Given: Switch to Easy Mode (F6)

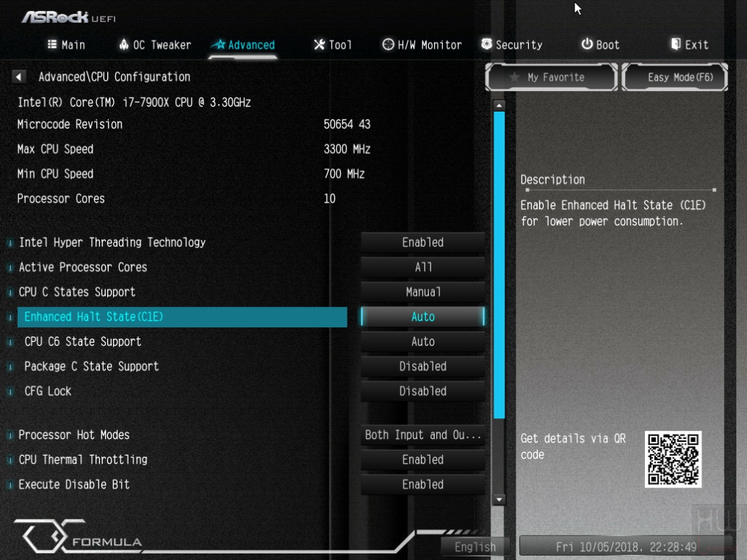Looking at the screenshot, I should tap(675, 77).
